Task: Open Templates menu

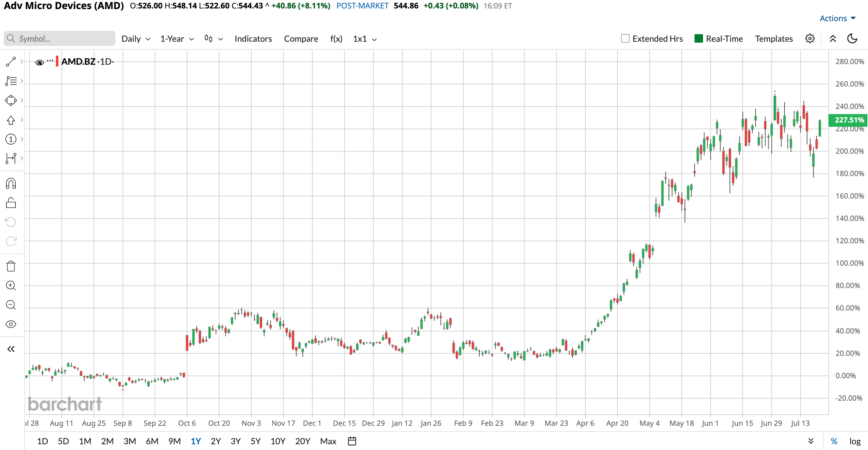Action: click(774, 39)
